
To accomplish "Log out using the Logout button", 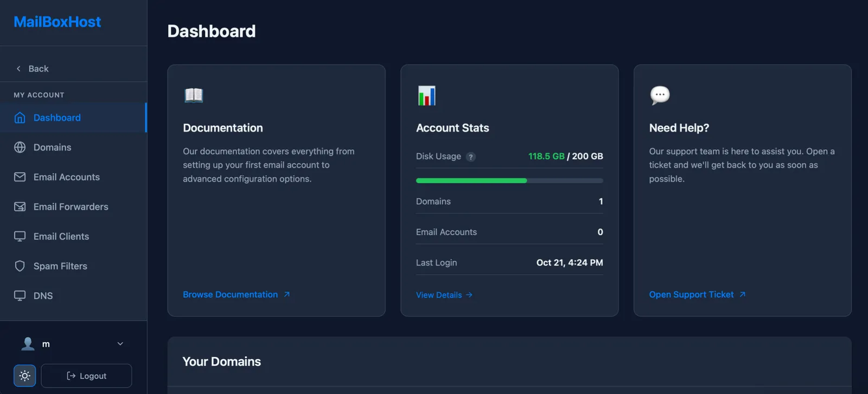I will click(x=86, y=376).
